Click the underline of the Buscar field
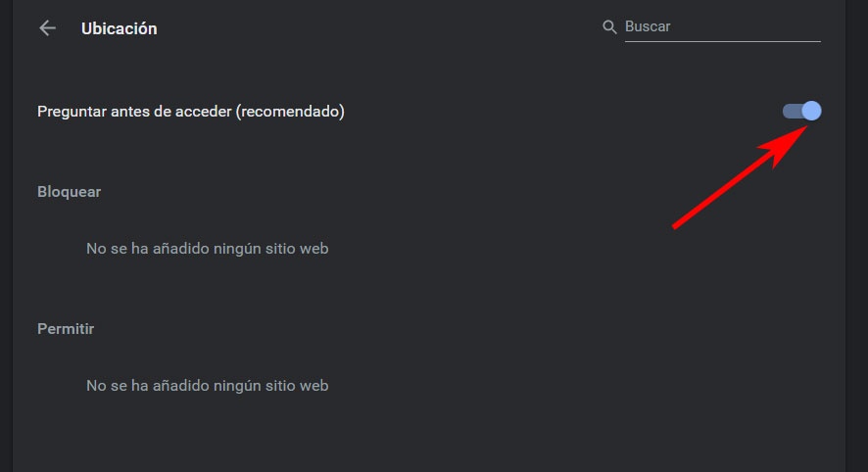 [722, 41]
